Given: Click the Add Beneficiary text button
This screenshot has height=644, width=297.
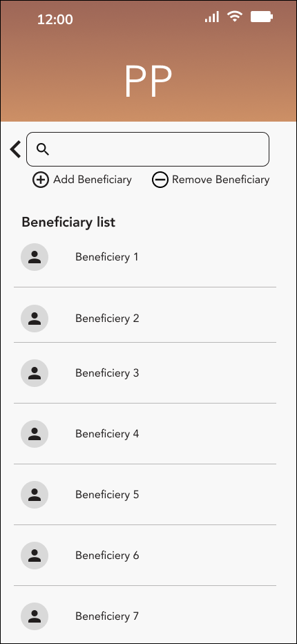Looking at the screenshot, I should pyautogui.click(x=93, y=180).
